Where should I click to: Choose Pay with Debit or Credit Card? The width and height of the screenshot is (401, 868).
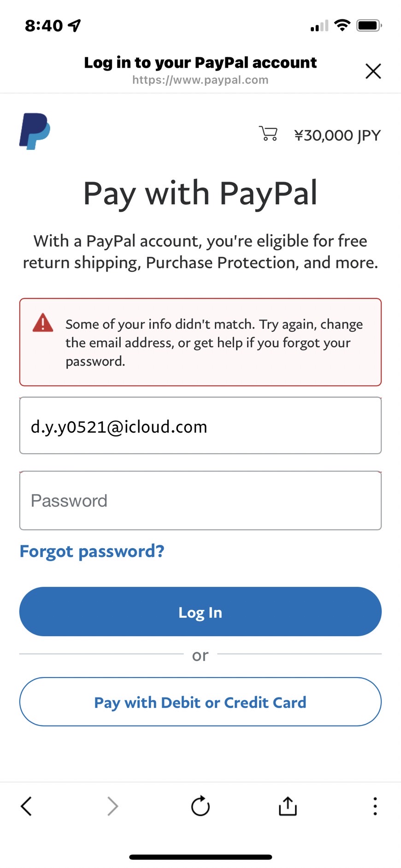coord(200,702)
